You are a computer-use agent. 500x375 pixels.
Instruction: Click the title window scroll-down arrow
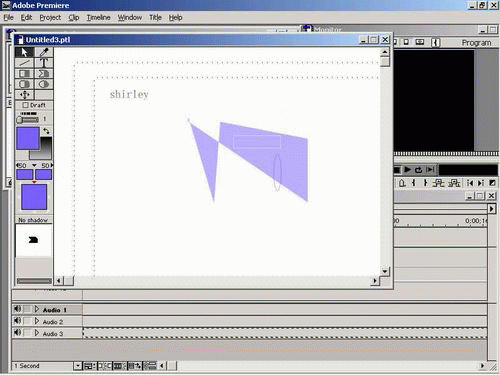coord(385,271)
